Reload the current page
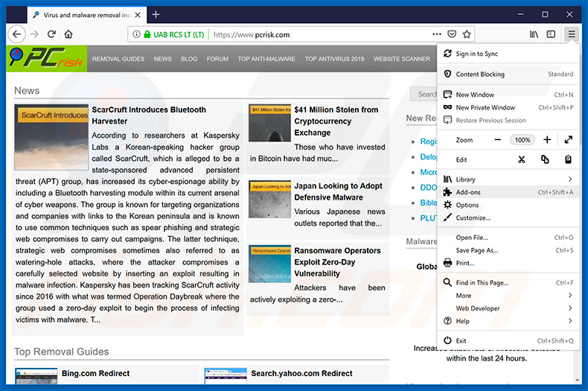Viewport: 588px width, 391px height. (51, 34)
